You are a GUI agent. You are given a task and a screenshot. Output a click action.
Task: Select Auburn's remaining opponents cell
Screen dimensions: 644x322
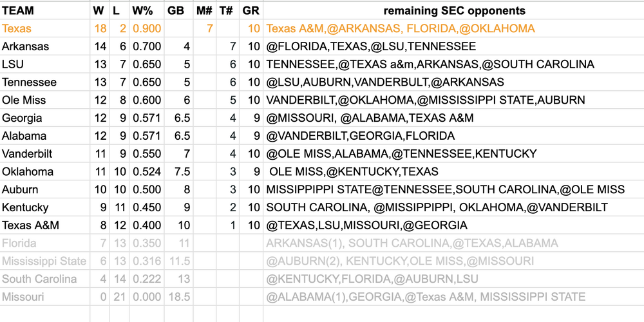[x=445, y=190]
